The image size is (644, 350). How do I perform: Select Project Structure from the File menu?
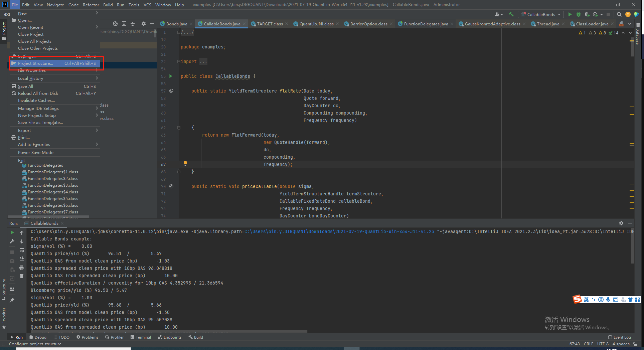(35, 63)
